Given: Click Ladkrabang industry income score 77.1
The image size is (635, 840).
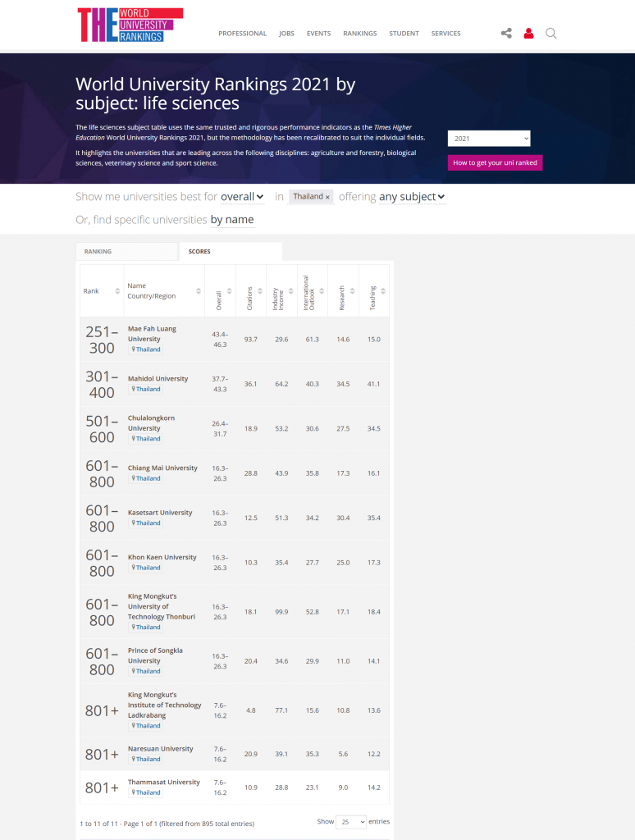Looking at the screenshot, I should pos(281,710).
